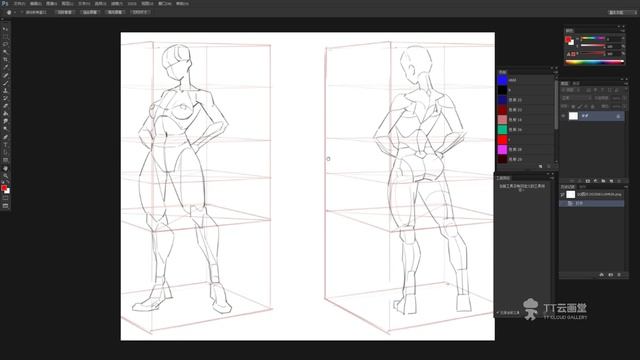Change screen mode from toolbar bottom
640x360 pixels.
[x=5, y=206]
